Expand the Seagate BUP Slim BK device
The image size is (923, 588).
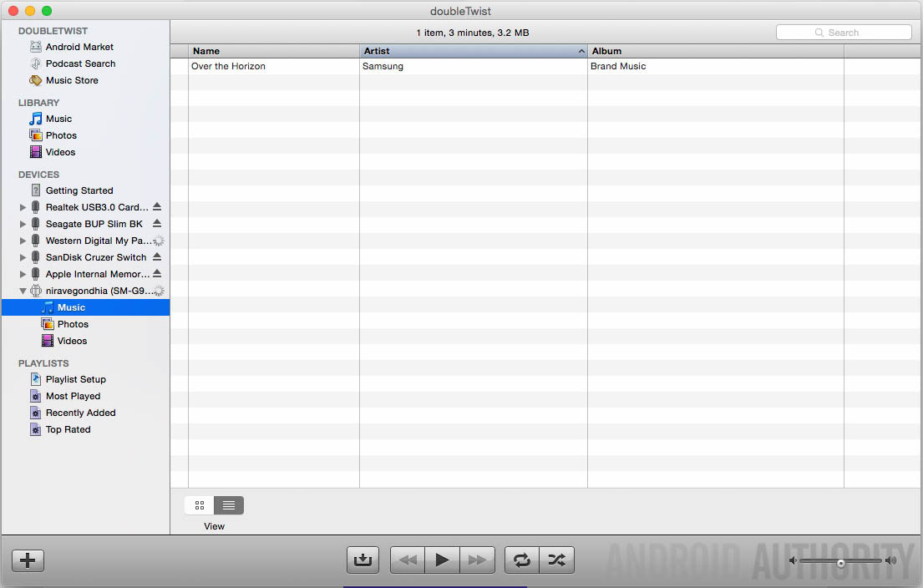[23, 224]
